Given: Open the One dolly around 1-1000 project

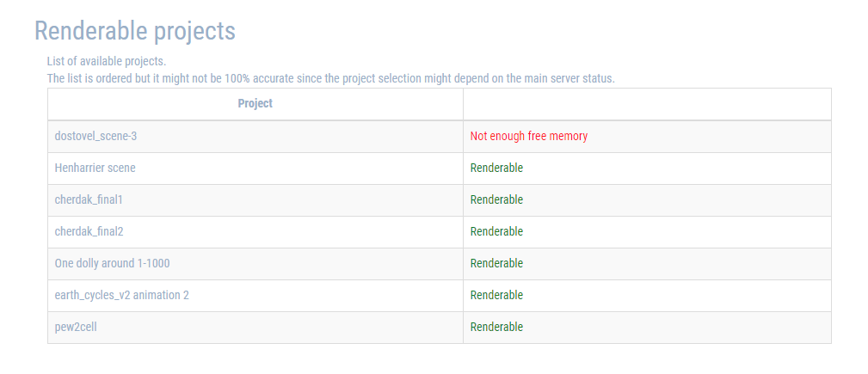Looking at the screenshot, I should click(x=112, y=263).
